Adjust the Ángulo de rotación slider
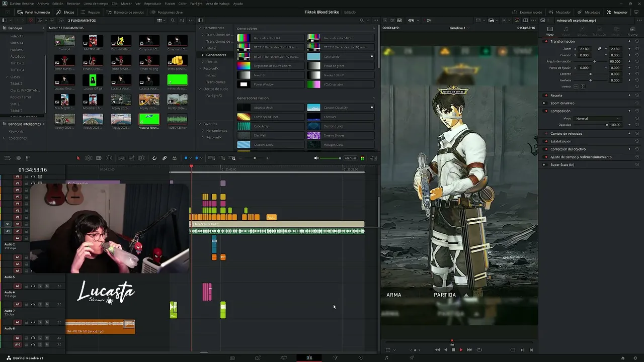This screenshot has width=644, height=362. [x=594, y=61]
